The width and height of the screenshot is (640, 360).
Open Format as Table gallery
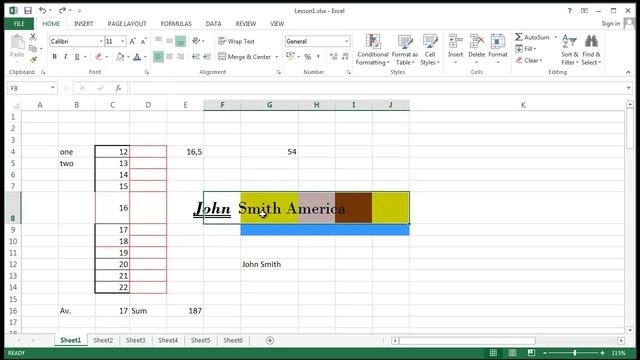(405, 49)
